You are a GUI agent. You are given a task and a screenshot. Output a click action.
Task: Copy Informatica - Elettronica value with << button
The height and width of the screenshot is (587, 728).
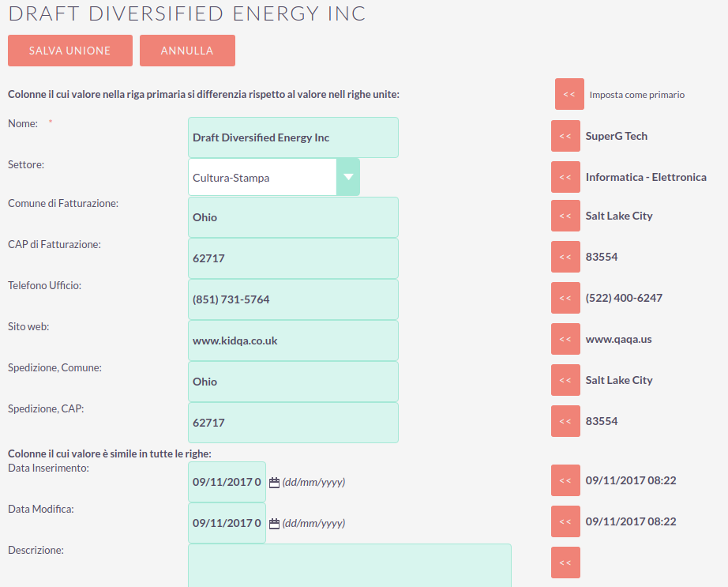(565, 177)
